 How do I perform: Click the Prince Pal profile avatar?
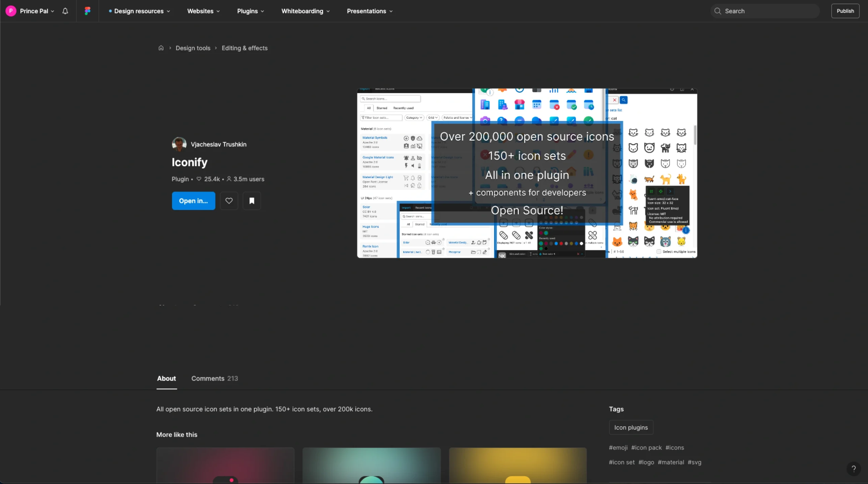[x=11, y=11]
